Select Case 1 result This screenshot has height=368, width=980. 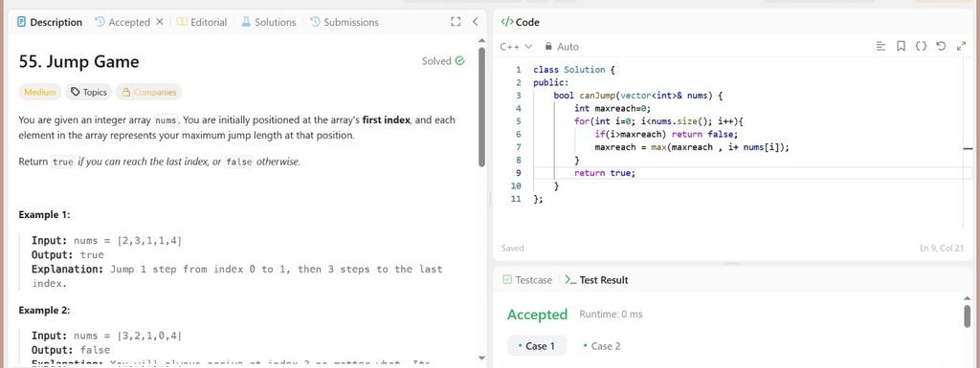coord(537,346)
